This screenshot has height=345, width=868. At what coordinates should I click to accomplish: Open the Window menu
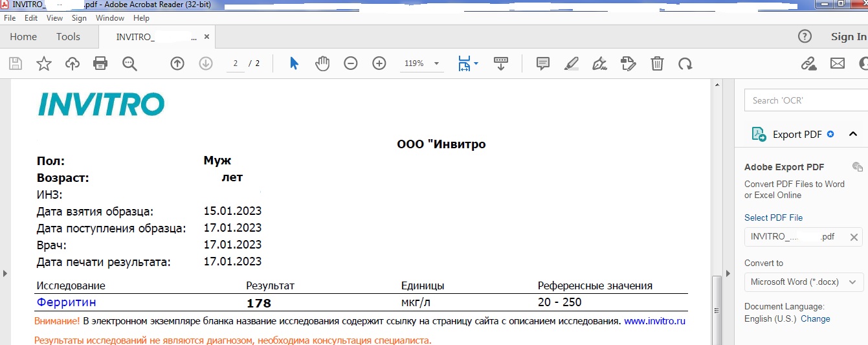coord(110,18)
